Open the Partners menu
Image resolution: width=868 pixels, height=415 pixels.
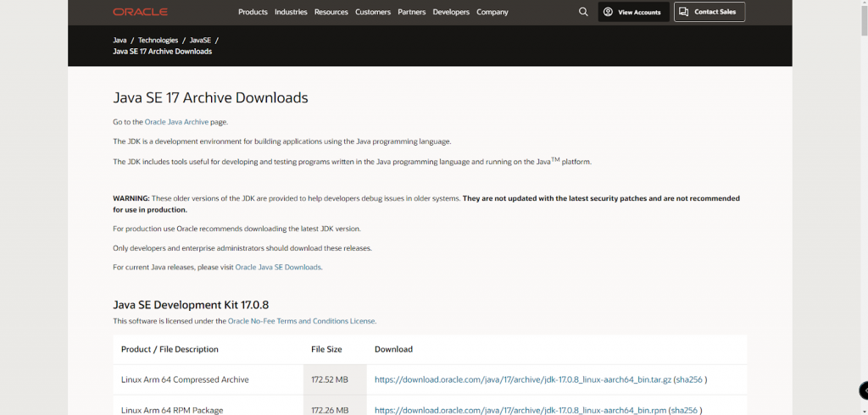click(411, 12)
